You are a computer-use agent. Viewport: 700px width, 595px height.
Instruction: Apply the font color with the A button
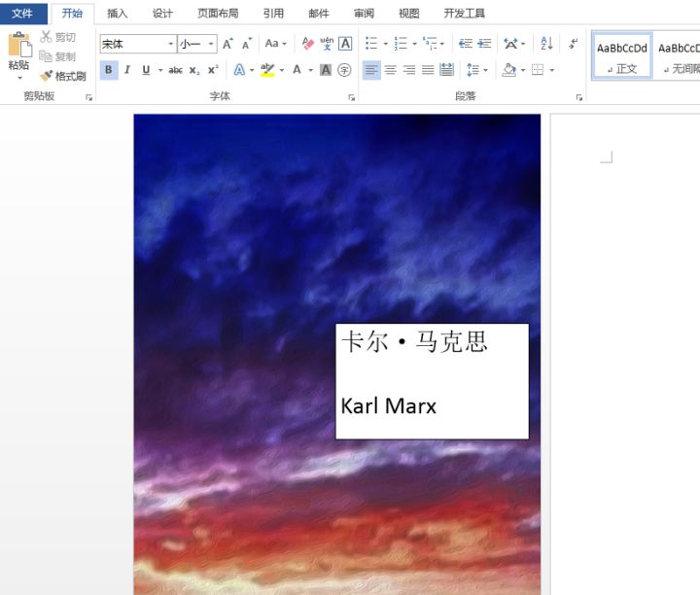pyautogui.click(x=297, y=70)
